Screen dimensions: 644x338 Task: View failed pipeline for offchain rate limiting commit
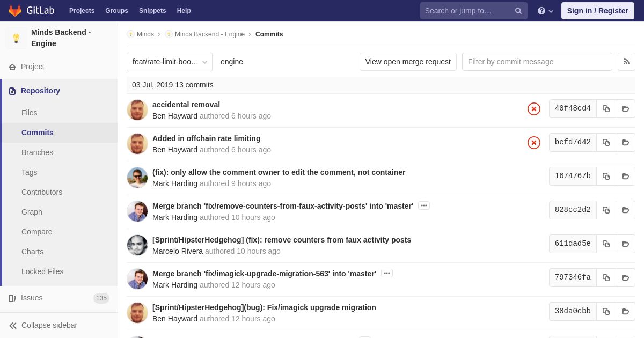534,143
